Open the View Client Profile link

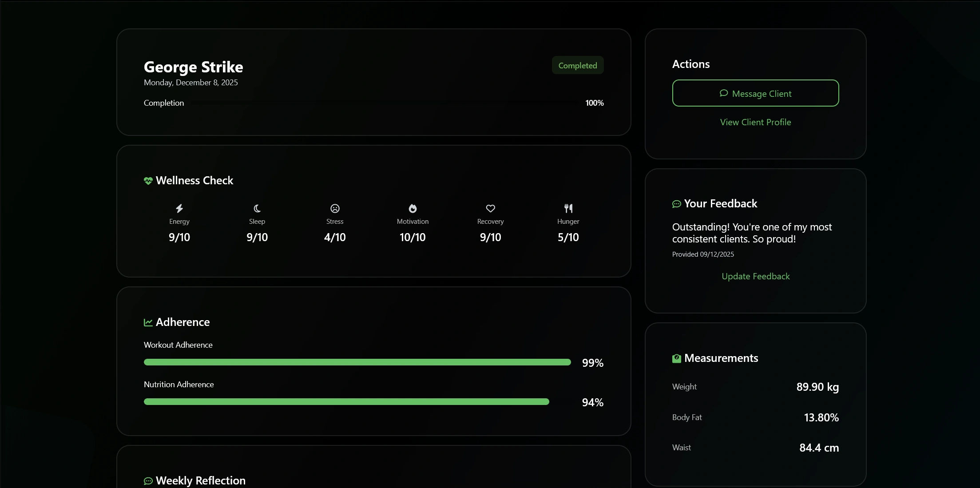coord(755,122)
